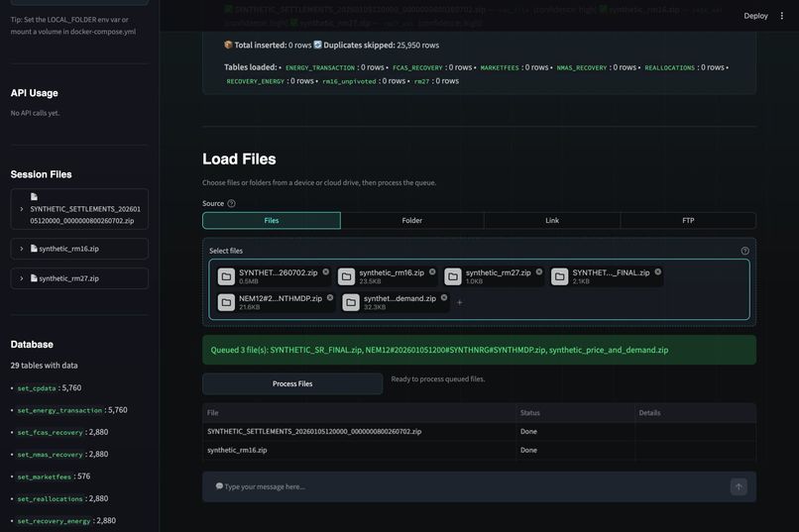
Task: Remove SYNTHET...260702.zip from file selection
Action: [325, 271]
